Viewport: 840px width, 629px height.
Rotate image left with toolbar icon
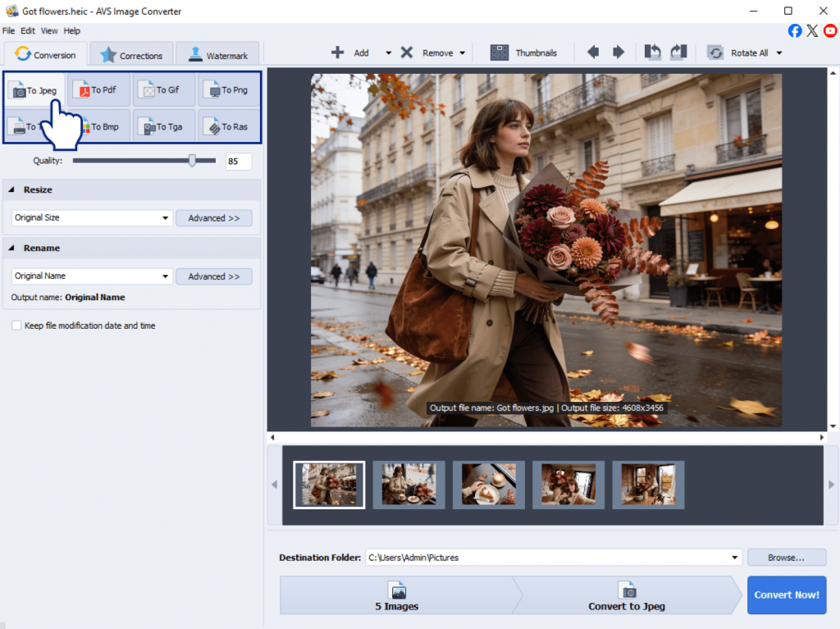tap(652, 52)
